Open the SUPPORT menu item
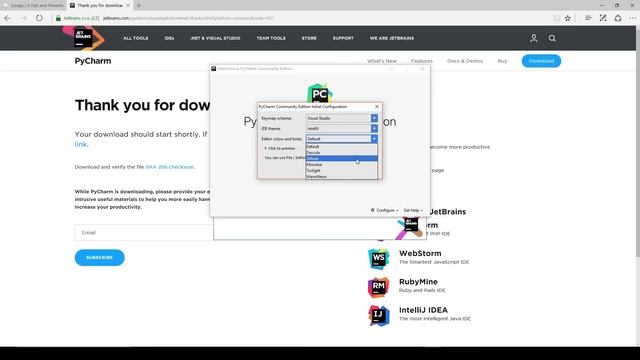Viewport: 640px width, 360px height. click(343, 38)
